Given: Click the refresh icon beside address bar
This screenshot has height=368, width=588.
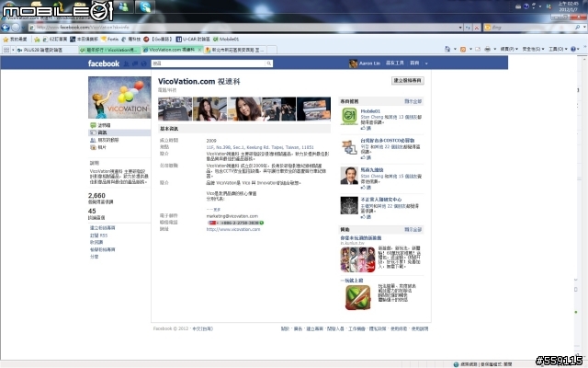Looking at the screenshot, I should pos(468,28).
